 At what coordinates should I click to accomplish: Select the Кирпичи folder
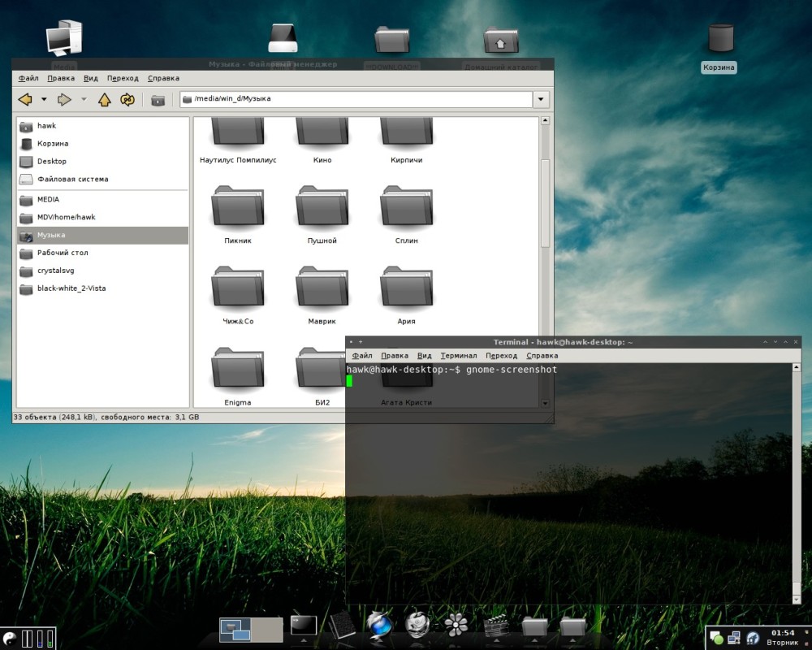[407, 139]
